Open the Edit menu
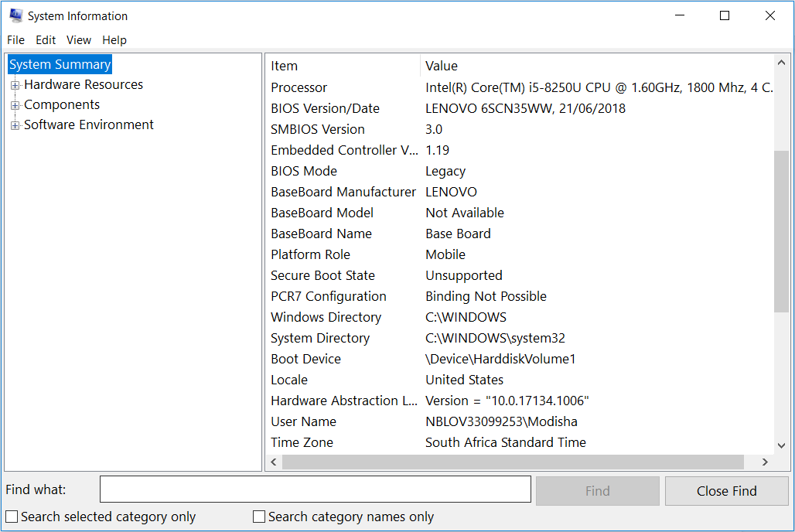 point(46,40)
